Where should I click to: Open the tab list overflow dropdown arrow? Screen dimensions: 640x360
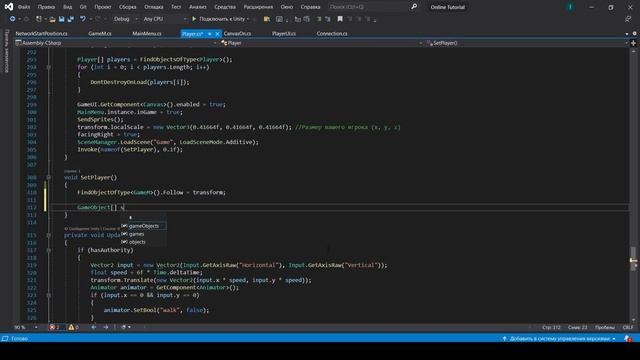[x=627, y=34]
